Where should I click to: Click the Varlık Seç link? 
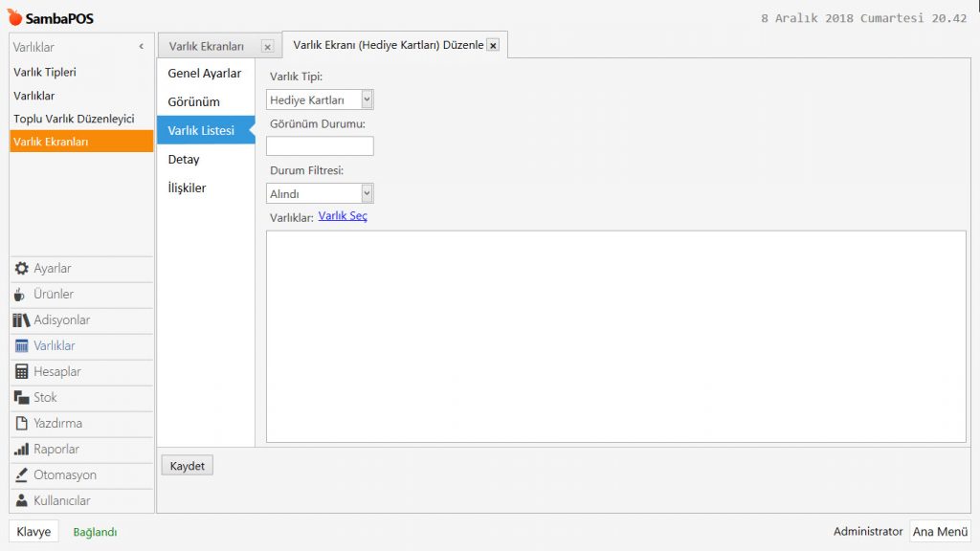point(343,216)
